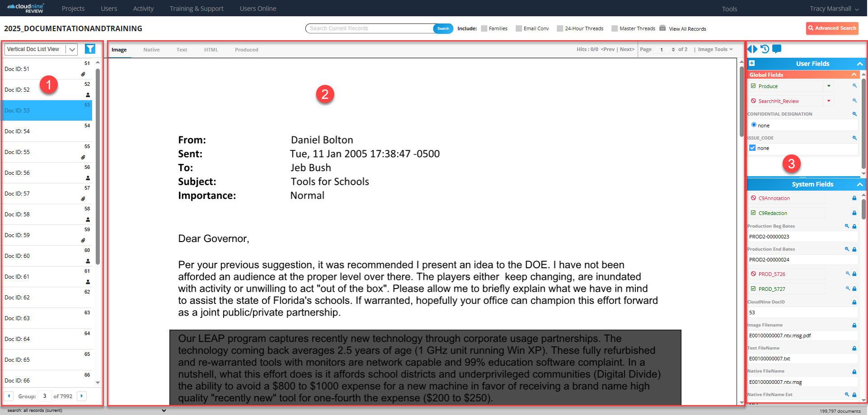Click the Advanced Search button
Screen dimensions: 868x415
[832, 28]
